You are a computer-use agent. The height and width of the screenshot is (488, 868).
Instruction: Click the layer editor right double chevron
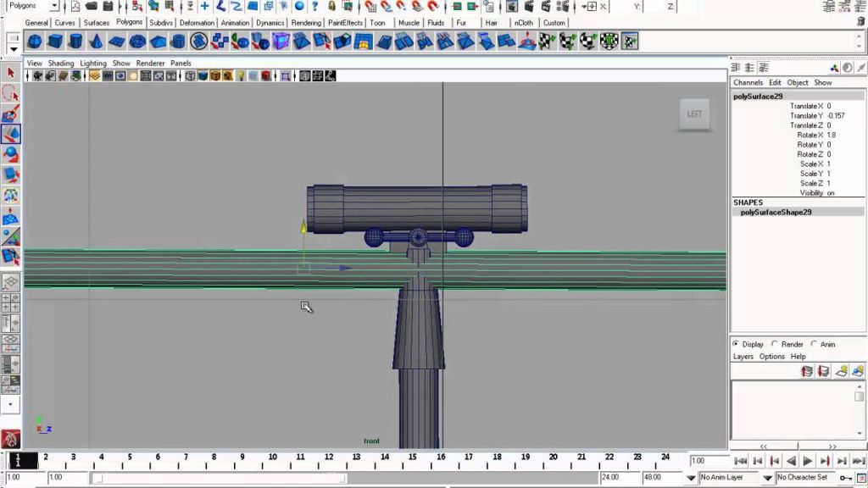(x=832, y=446)
